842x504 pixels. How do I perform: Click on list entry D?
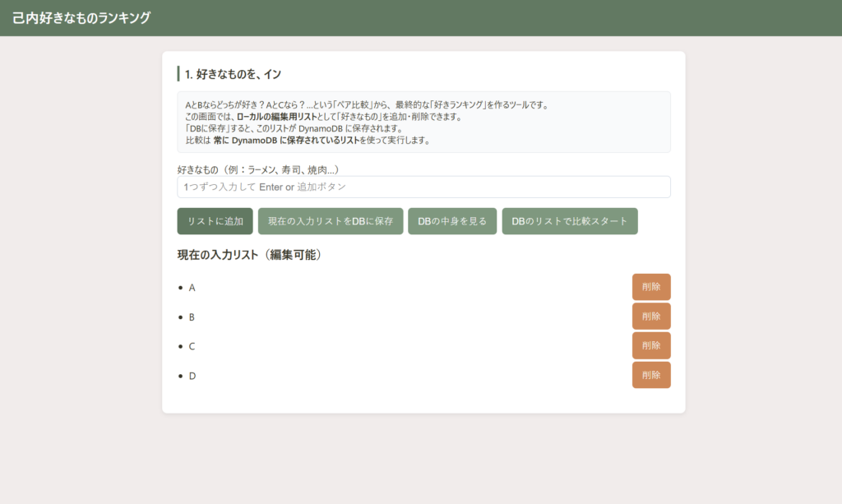192,377
